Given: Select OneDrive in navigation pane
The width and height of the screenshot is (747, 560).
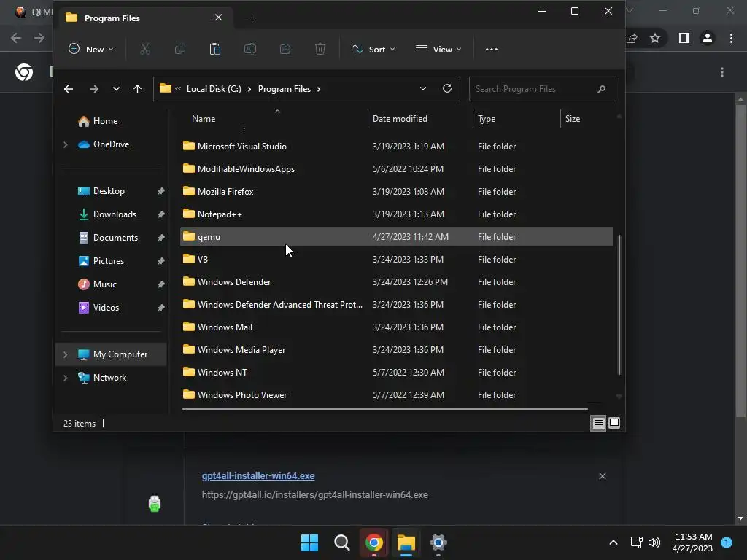Looking at the screenshot, I should coord(104,144).
